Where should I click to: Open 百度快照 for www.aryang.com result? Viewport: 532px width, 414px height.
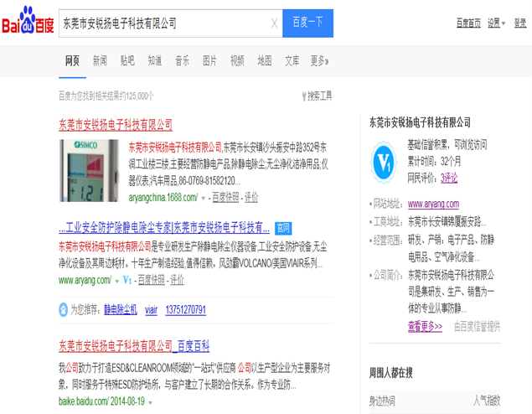pyautogui.click(x=152, y=280)
